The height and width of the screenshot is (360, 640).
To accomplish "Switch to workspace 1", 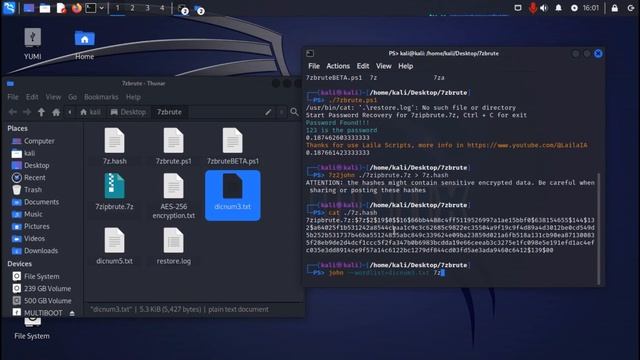I will pyautogui.click(x=118, y=8).
